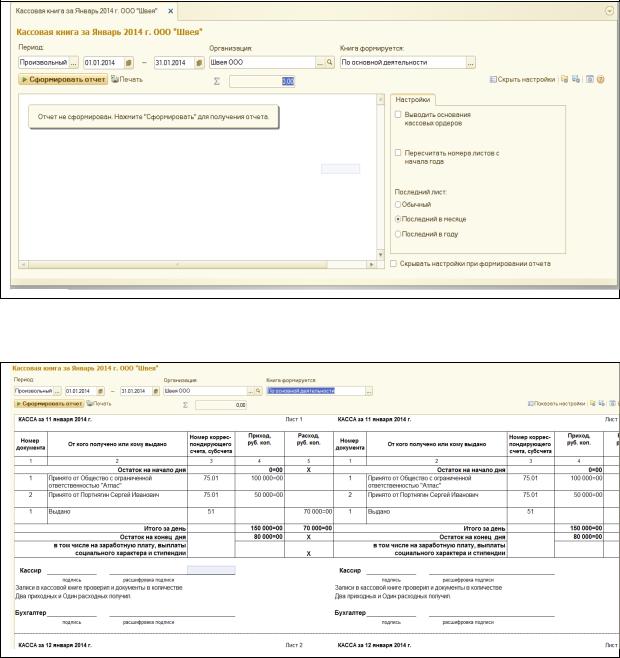Click left sheet header КАССА за 11 января 2014 г.

pyautogui.click(x=55, y=419)
